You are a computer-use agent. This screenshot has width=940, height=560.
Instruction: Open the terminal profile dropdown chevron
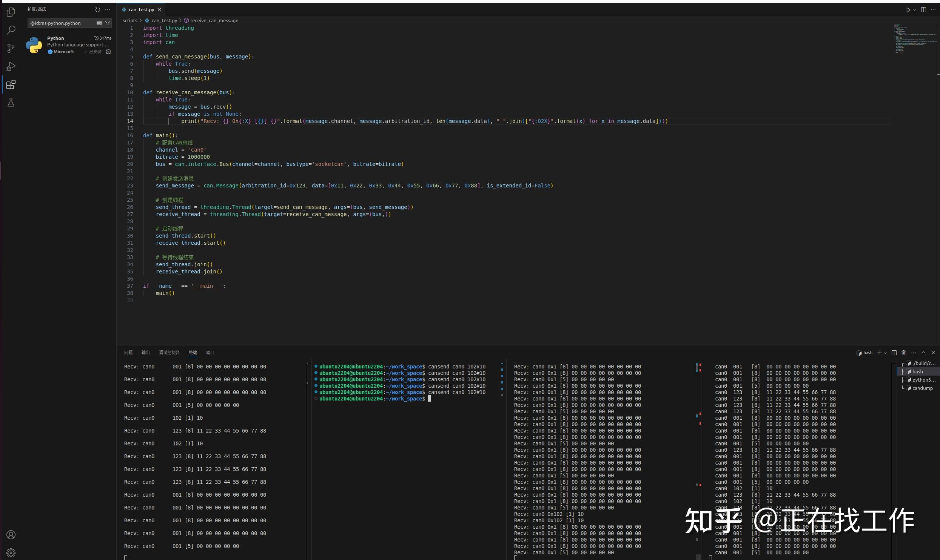[x=885, y=353]
